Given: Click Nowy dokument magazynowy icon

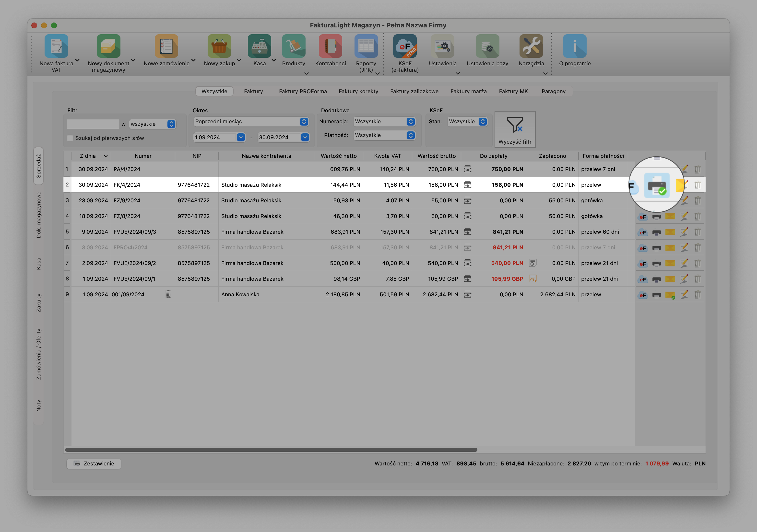Looking at the screenshot, I should (x=108, y=46).
